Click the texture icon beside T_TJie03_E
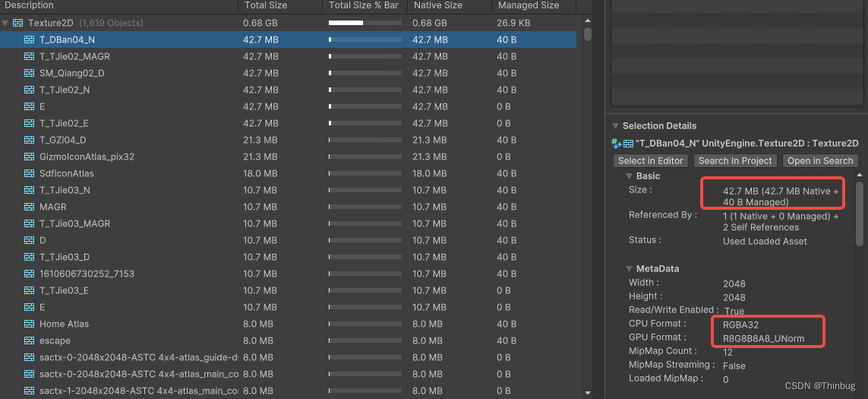 30,290
